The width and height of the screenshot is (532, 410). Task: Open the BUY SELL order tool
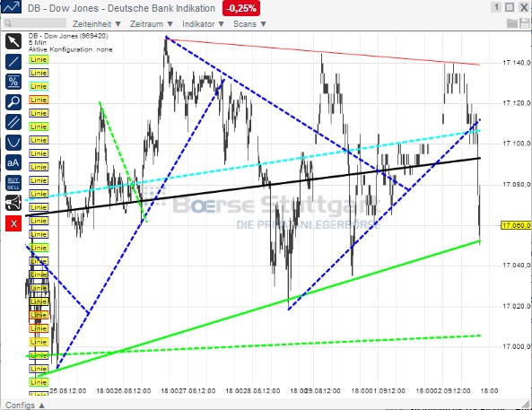click(13, 183)
